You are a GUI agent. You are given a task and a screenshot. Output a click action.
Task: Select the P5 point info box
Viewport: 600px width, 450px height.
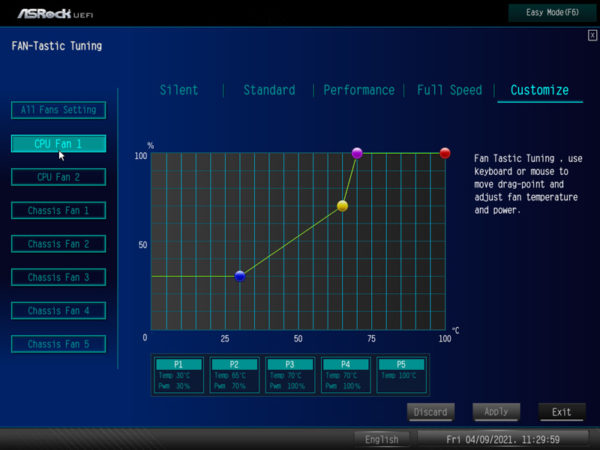[401, 375]
